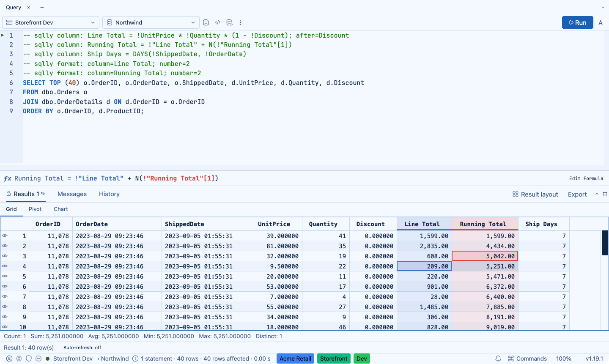Viewport: 609px width, 364px height.
Task: Switch to the Messages tab
Action: pos(72,194)
